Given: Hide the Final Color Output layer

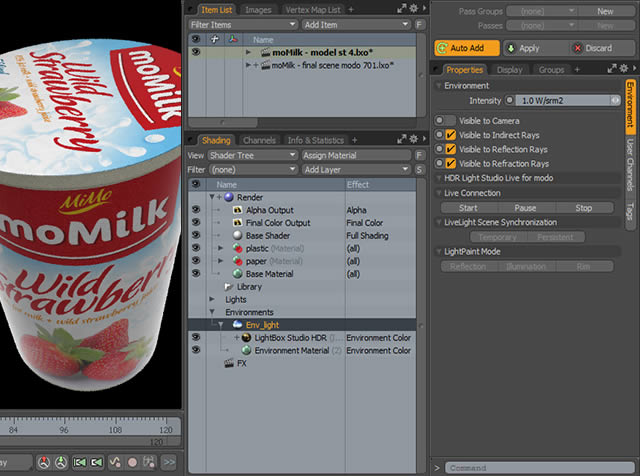Looking at the screenshot, I should pyautogui.click(x=196, y=222).
